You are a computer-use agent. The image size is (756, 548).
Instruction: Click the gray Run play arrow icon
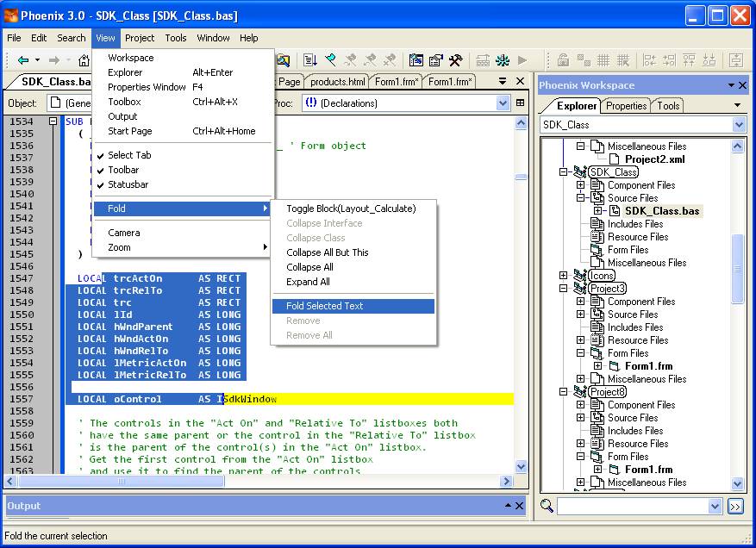522,60
